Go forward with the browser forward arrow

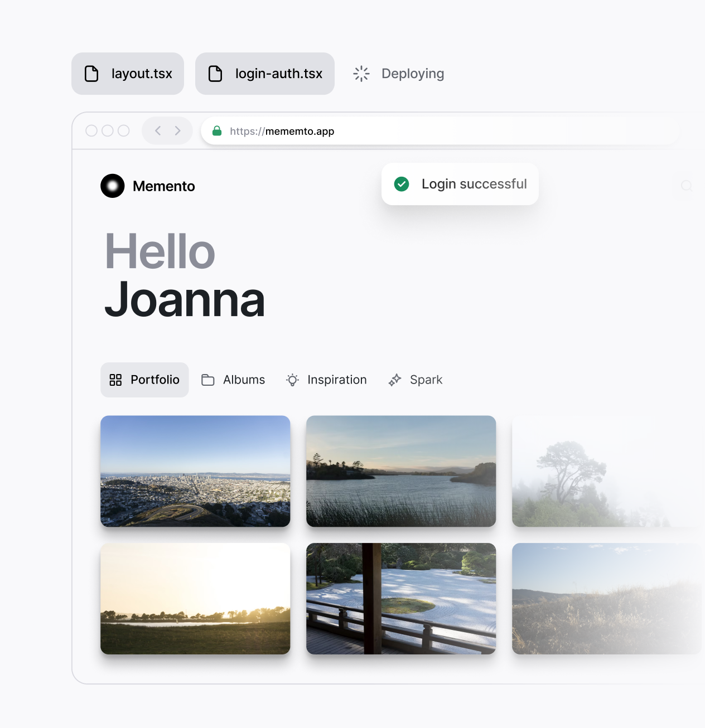click(177, 130)
